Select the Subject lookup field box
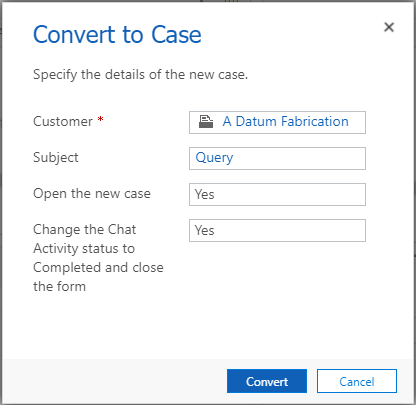 [x=277, y=158]
